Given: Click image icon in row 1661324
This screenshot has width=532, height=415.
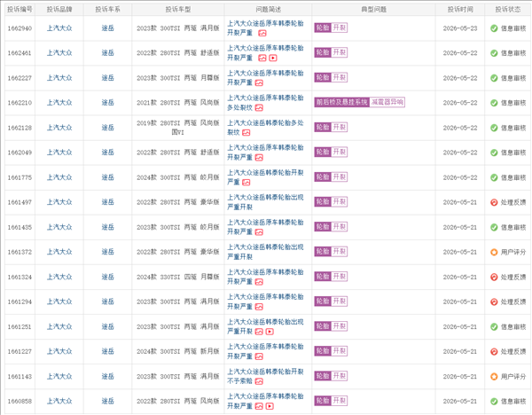Looking at the screenshot, I should (x=259, y=282).
